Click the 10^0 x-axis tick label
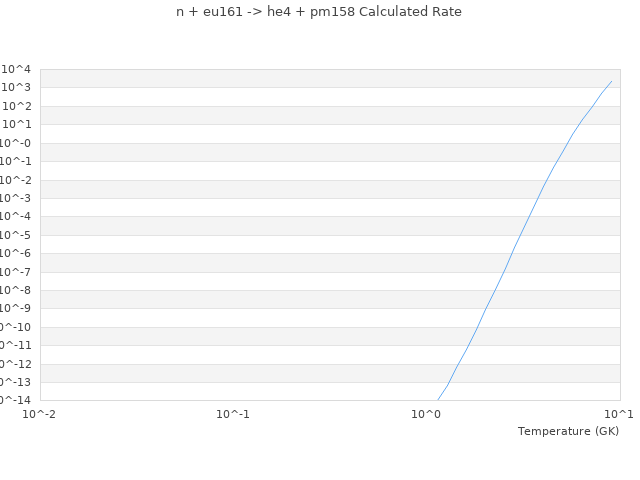Viewport: 640px width, 480px height. point(426,414)
